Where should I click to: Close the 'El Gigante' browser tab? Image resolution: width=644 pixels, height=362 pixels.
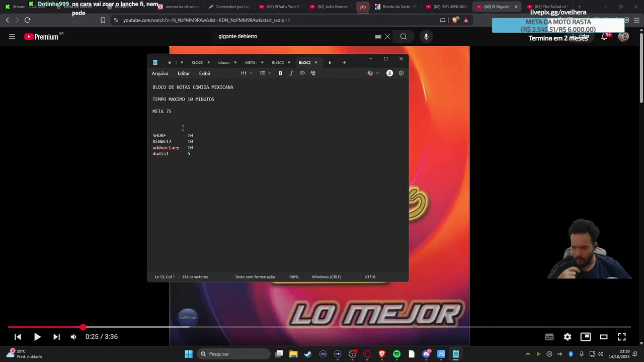point(516,7)
